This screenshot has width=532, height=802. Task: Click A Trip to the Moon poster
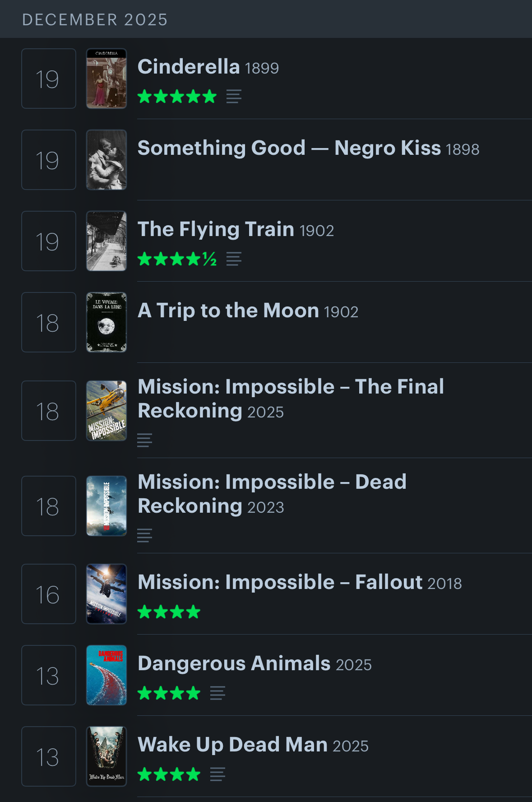[x=106, y=322]
